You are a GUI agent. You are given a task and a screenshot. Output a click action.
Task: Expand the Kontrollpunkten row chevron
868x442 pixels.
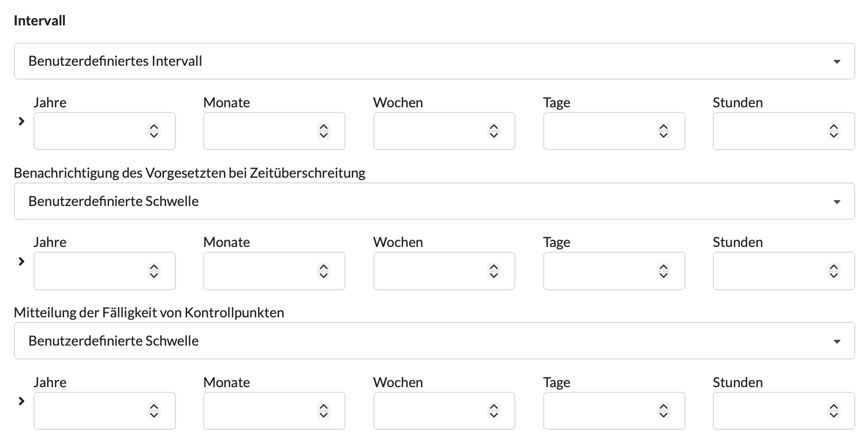(x=22, y=401)
